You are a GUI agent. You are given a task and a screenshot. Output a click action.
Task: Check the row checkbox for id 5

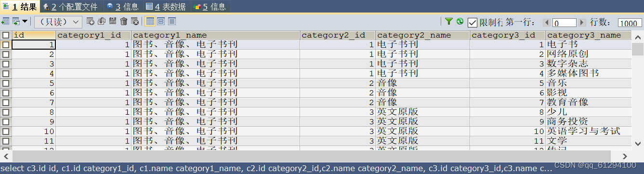click(x=6, y=83)
